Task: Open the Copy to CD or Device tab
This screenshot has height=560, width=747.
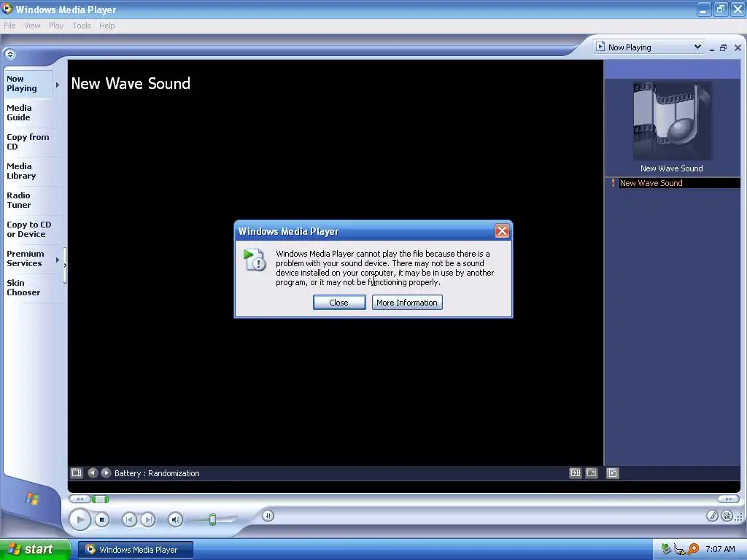Action: coord(31,229)
